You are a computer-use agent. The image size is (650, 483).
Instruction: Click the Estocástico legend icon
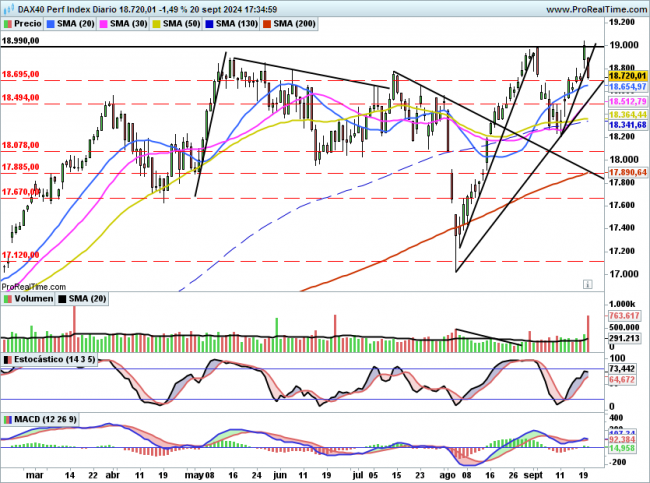tap(8, 360)
